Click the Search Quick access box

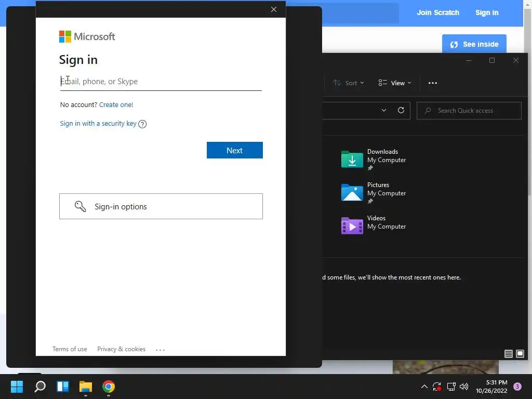point(469,111)
